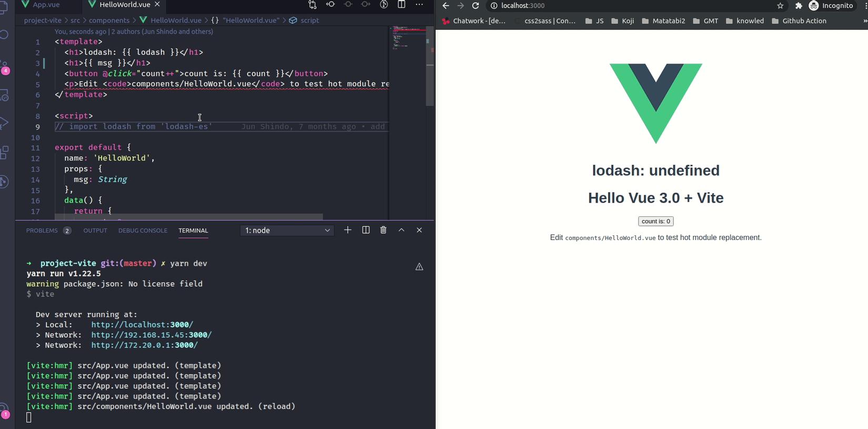
Task: Go to previous change icon in editor toolbar
Action: pyautogui.click(x=330, y=5)
